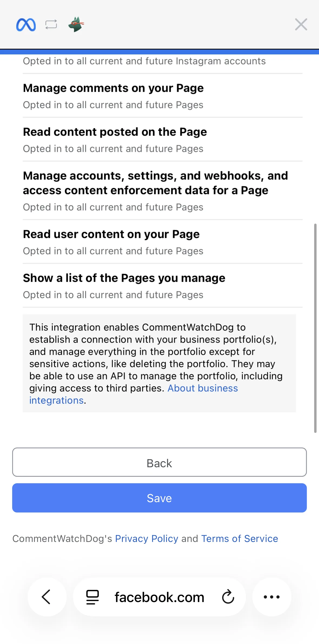Click the Back button
This screenshot has height=644, width=319.
pyautogui.click(x=159, y=462)
